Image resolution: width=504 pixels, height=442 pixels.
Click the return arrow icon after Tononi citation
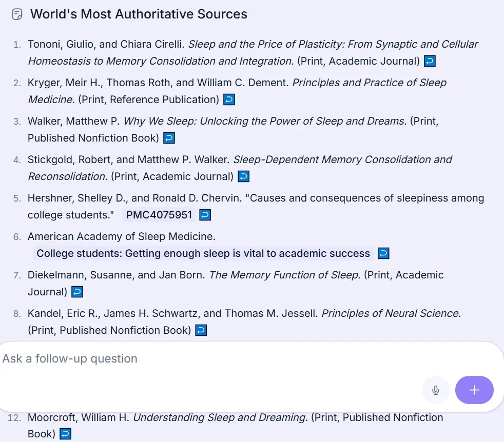pyautogui.click(x=430, y=62)
